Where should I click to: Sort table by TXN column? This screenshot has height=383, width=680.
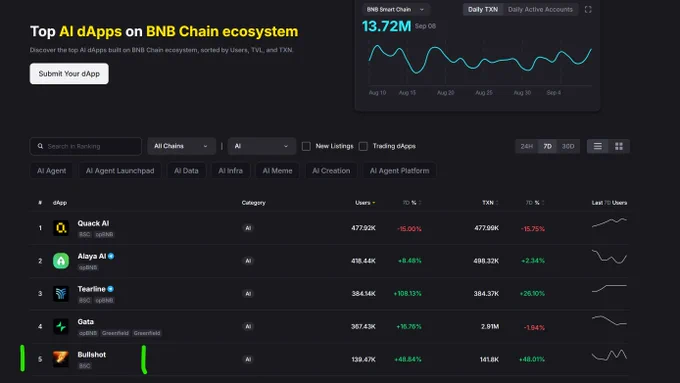tap(490, 203)
